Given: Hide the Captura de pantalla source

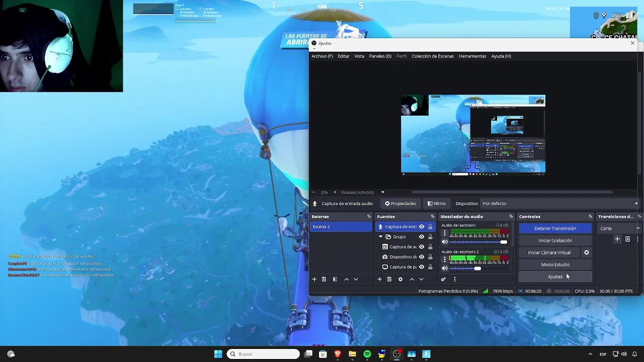Looking at the screenshot, I should point(422,267).
